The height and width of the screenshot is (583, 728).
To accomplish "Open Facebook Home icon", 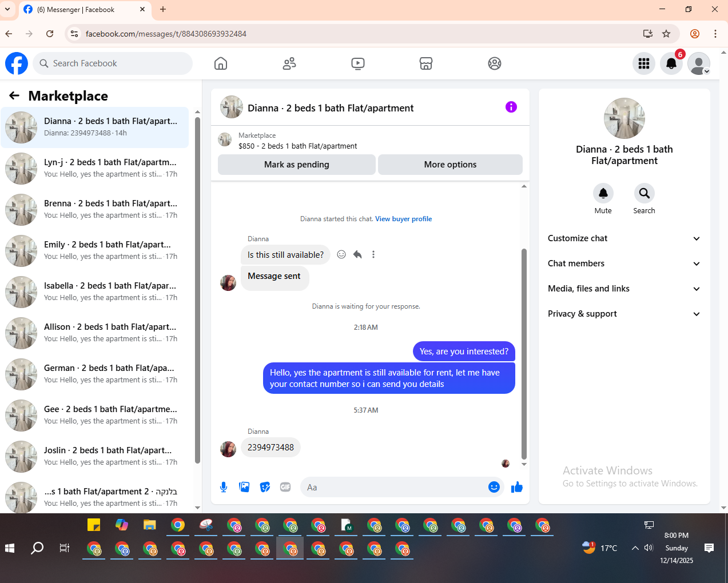I will pos(221,63).
